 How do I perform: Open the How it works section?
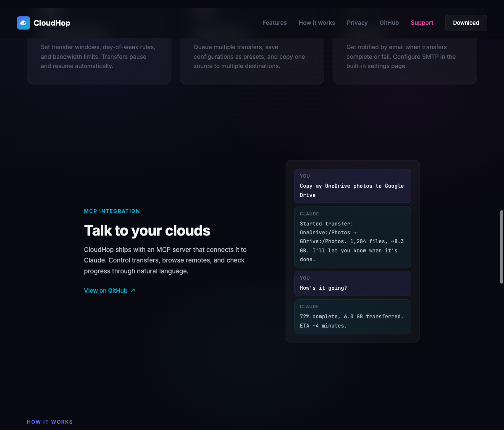317,23
